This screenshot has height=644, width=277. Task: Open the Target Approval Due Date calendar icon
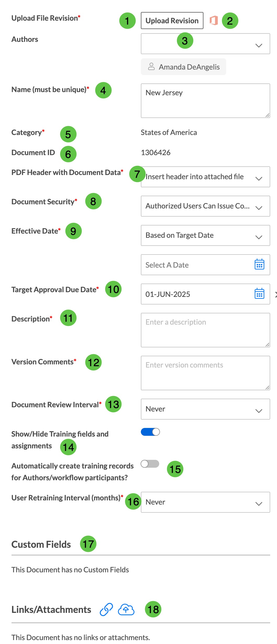(259, 294)
